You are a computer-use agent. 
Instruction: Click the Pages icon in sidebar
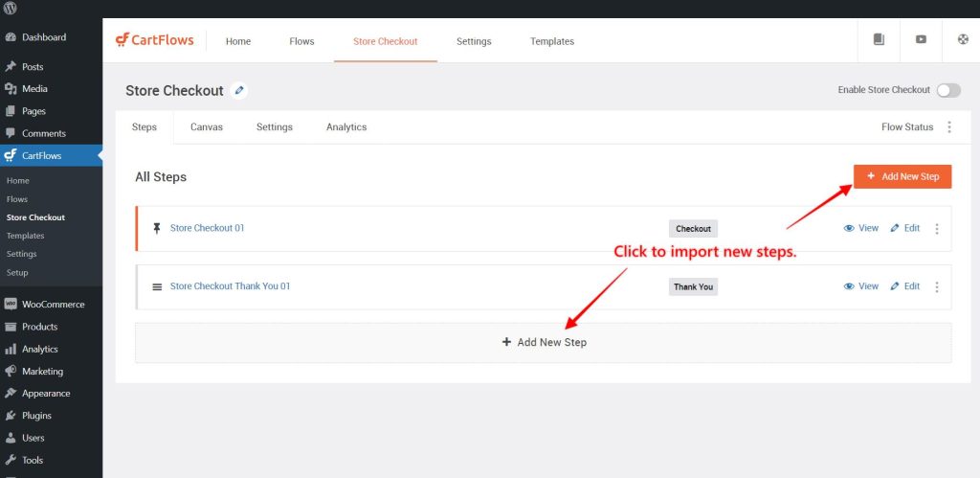click(x=10, y=111)
